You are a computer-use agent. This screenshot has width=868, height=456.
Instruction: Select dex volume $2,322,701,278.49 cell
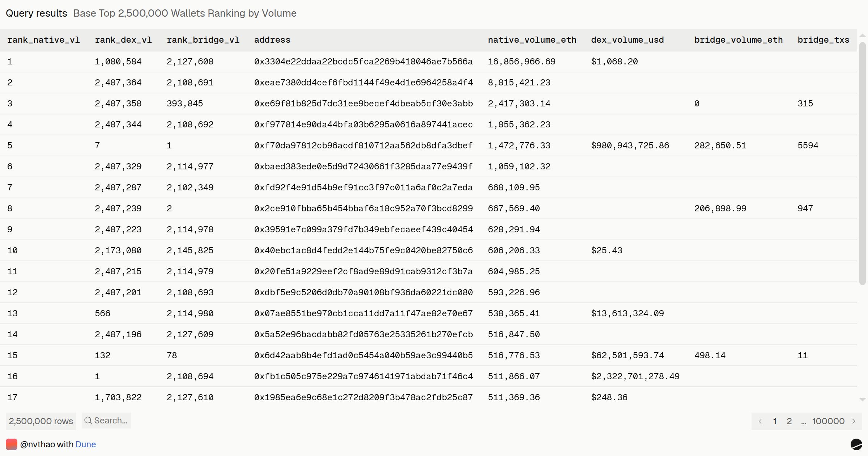635,376
